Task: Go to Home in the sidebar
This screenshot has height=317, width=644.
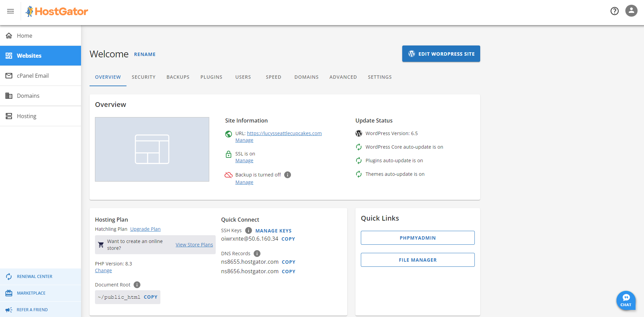Action: pyautogui.click(x=40, y=36)
